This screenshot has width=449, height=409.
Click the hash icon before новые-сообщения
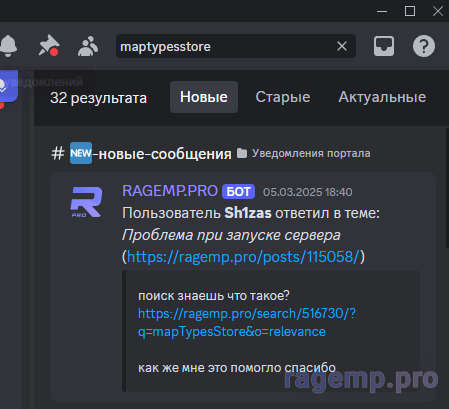(x=58, y=154)
